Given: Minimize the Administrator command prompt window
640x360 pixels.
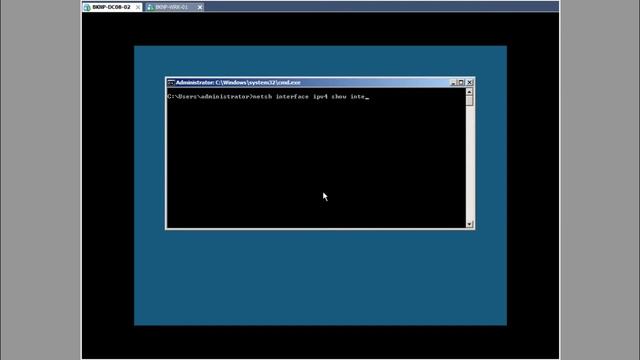Looking at the screenshot, I should click(x=453, y=82).
